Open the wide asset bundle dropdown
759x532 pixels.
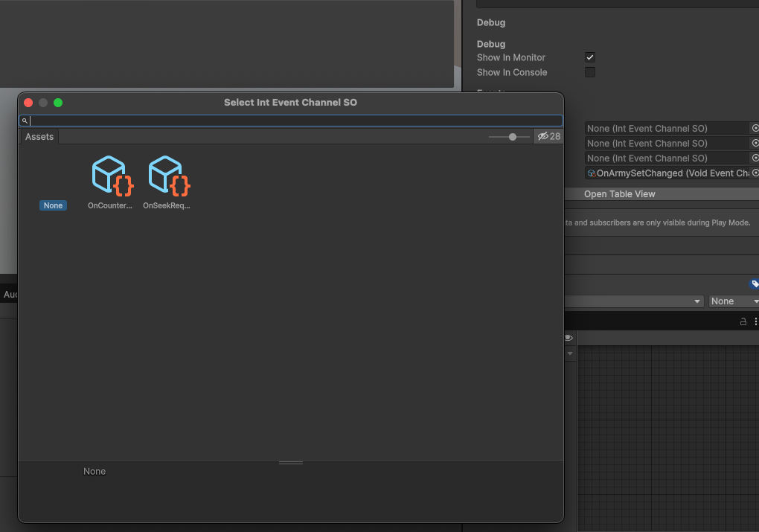pos(634,301)
